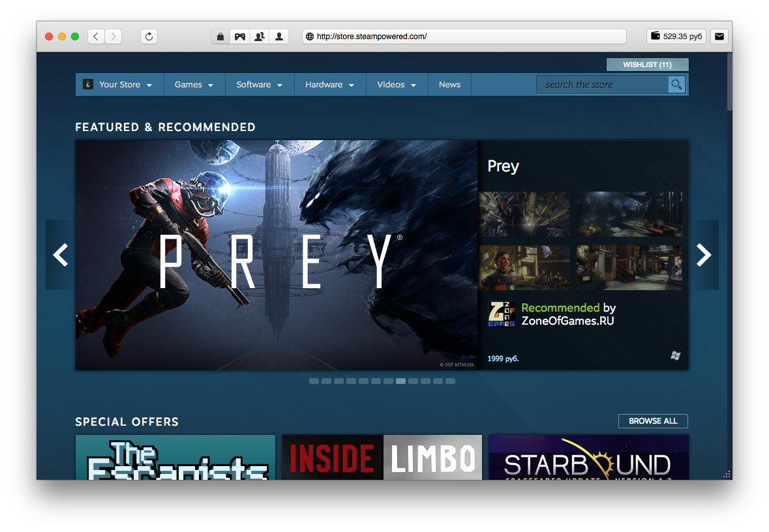Expand the Your Store dropdown

click(x=119, y=84)
